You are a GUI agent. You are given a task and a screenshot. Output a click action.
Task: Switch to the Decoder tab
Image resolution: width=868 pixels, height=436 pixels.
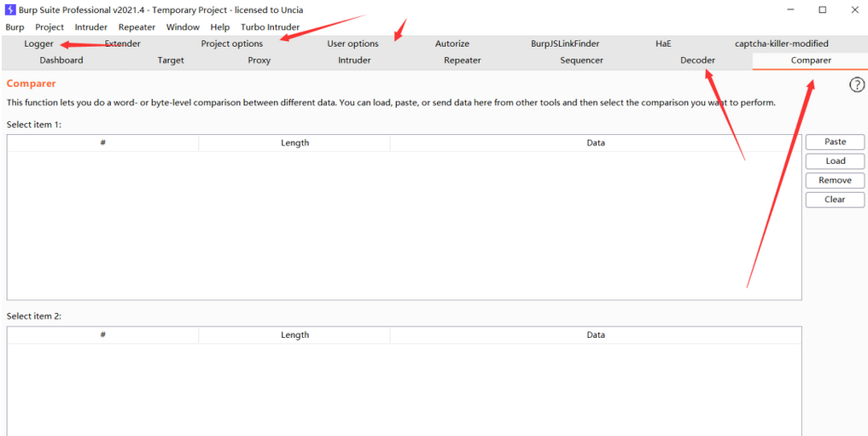point(697,61)
